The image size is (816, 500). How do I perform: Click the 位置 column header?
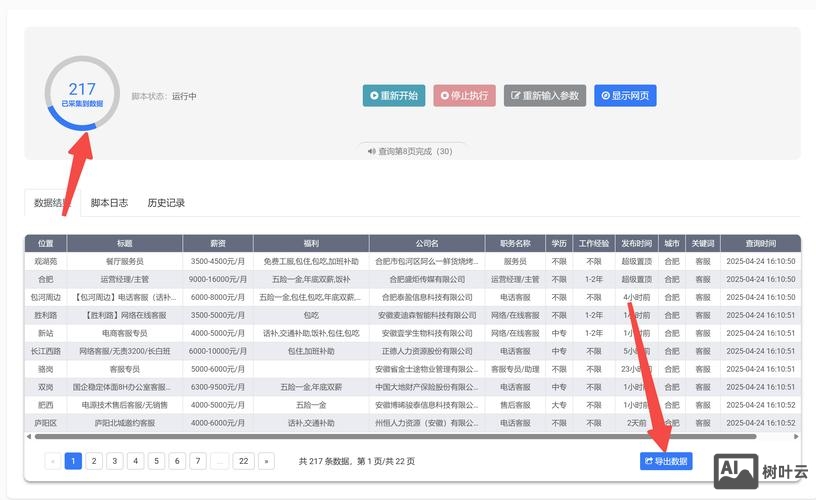click(x=46, y=243)
